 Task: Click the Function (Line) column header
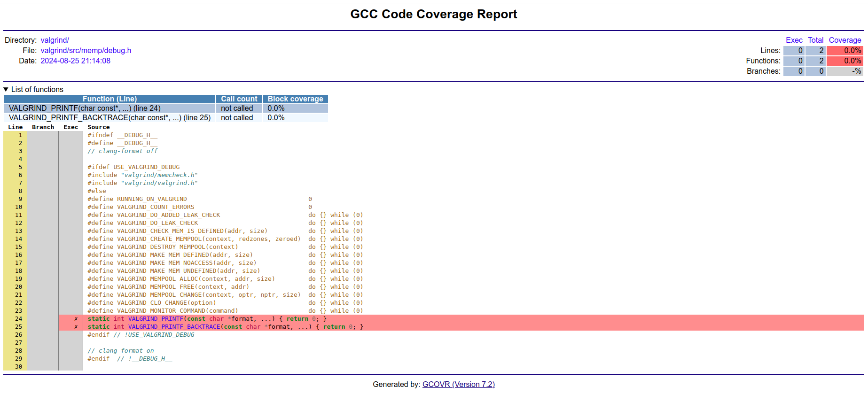click(x=109, y=99)
